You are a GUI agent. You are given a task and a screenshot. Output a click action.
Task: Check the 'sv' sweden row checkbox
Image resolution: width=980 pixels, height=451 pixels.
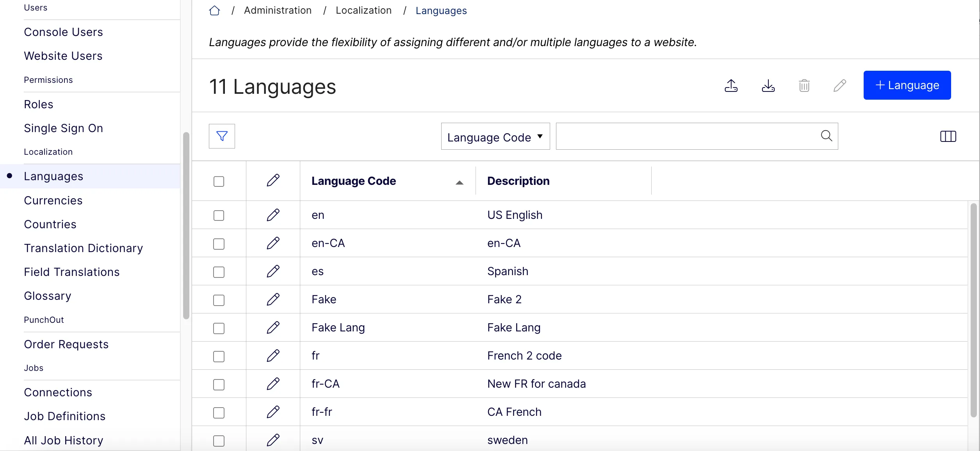[219, 441]
